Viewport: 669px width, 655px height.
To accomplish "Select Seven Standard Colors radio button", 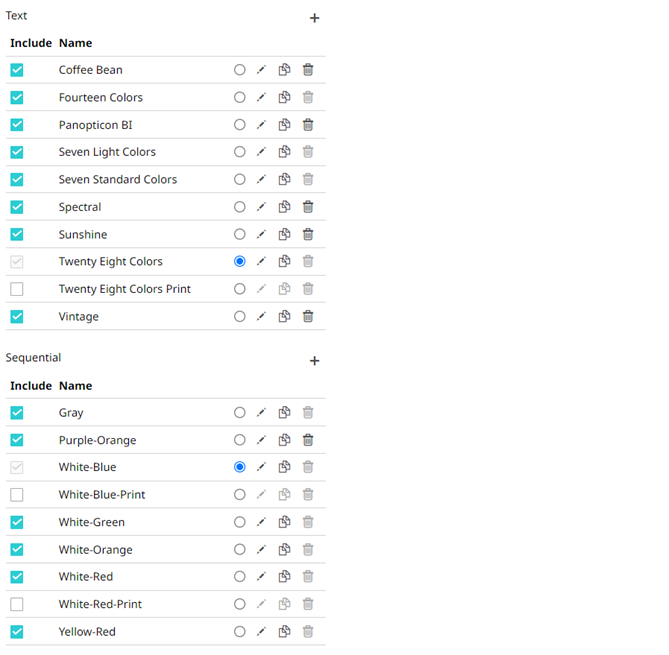I will click(x=240, y=179).
